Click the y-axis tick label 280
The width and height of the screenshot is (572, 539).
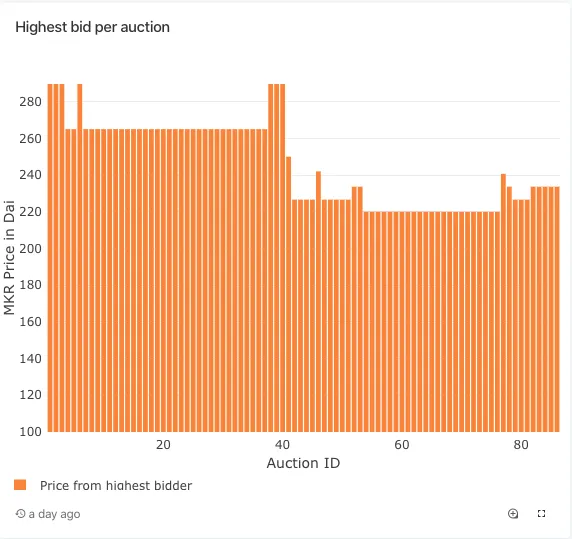pyautogui.click(x=30, y=101)
